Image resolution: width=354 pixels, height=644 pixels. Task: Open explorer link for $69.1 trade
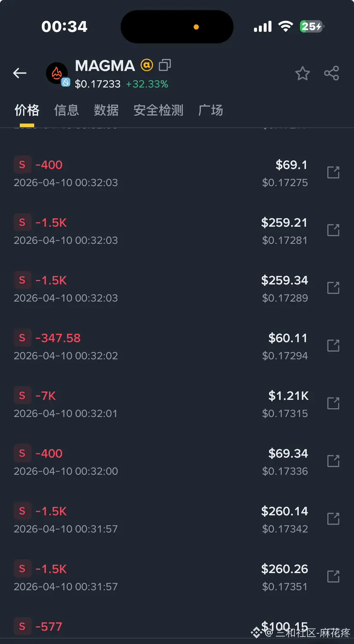(333, 172)
